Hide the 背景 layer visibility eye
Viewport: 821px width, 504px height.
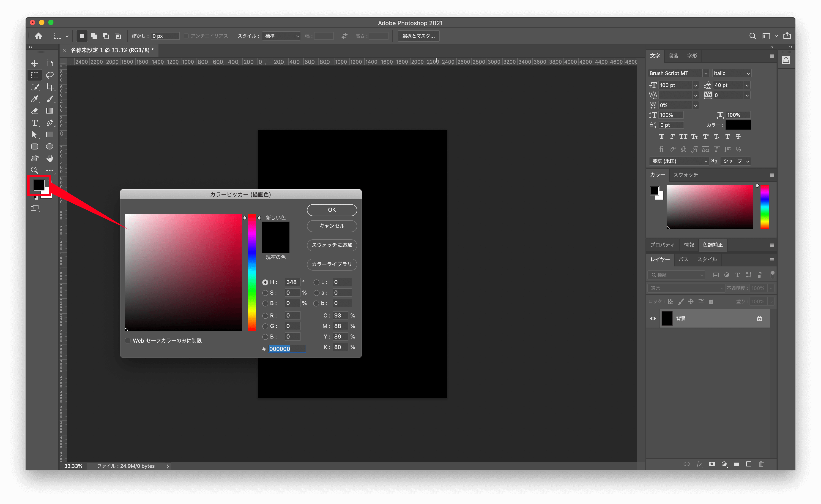point(653,319)
